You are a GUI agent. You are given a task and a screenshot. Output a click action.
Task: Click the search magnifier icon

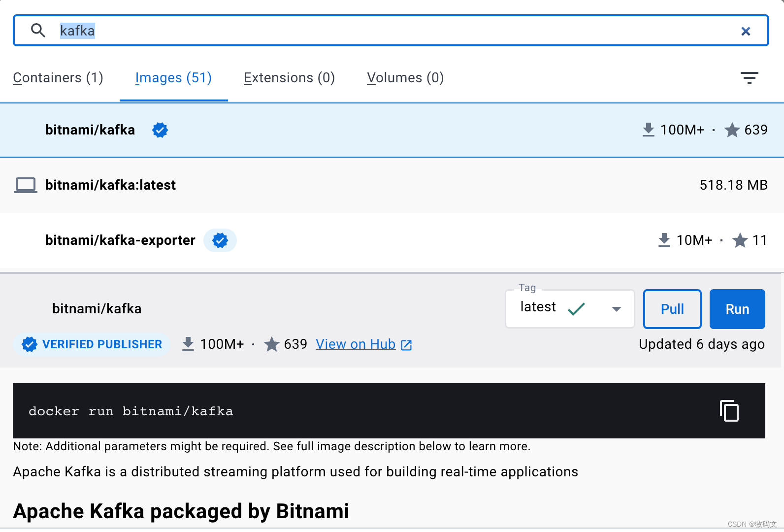tap(38, 31)
